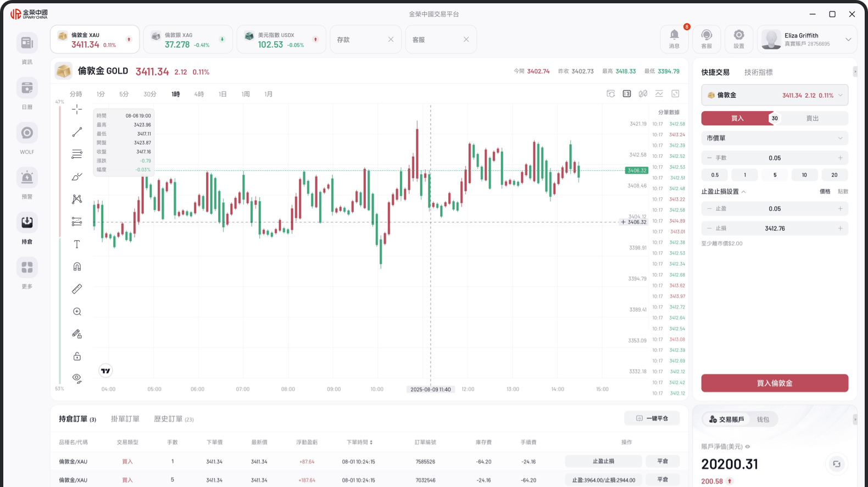This screenshot has width=868, height=487.
Task: Toggle the lock drawings tool
Action: (77, 356)
